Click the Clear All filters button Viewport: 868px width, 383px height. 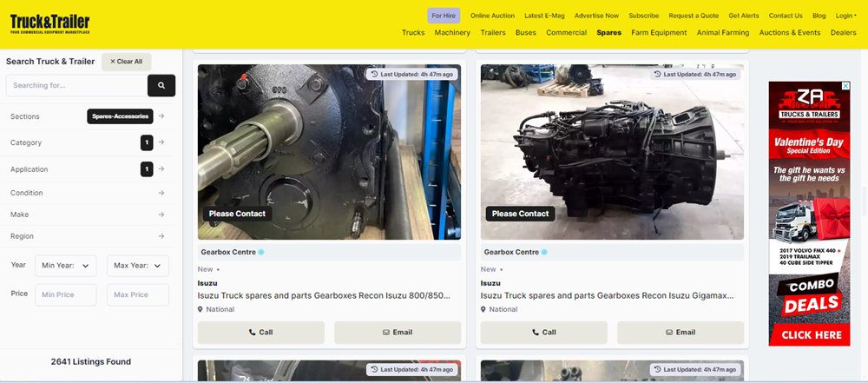[126, 62]
